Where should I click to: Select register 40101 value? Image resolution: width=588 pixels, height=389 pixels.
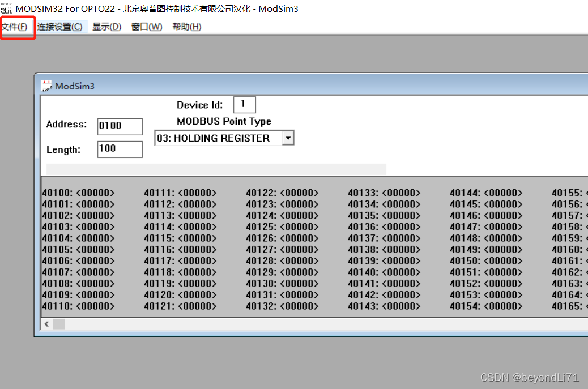click(95, 204)
